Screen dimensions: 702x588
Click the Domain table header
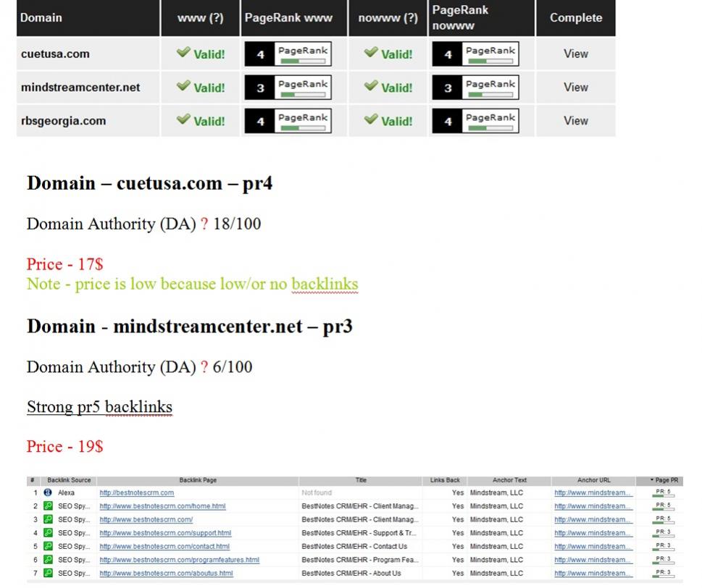tap(88, 18)
